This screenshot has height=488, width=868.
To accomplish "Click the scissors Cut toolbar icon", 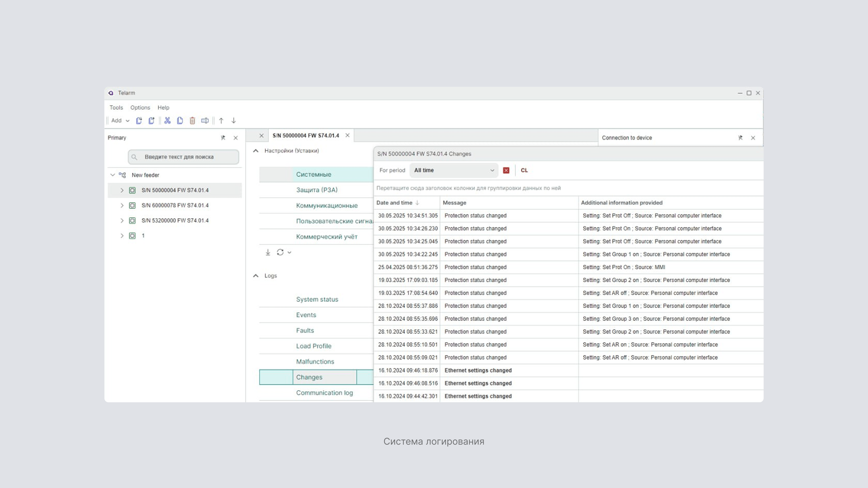I will point(167,120).
